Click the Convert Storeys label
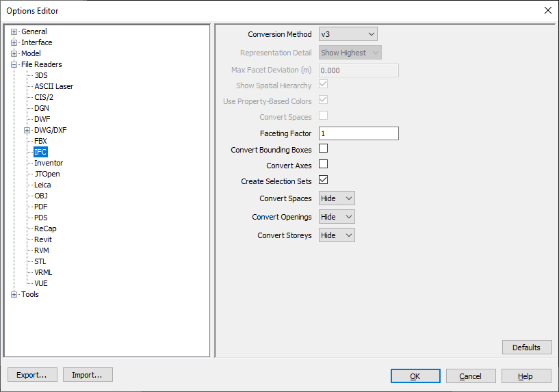 [x=285, y=235]
